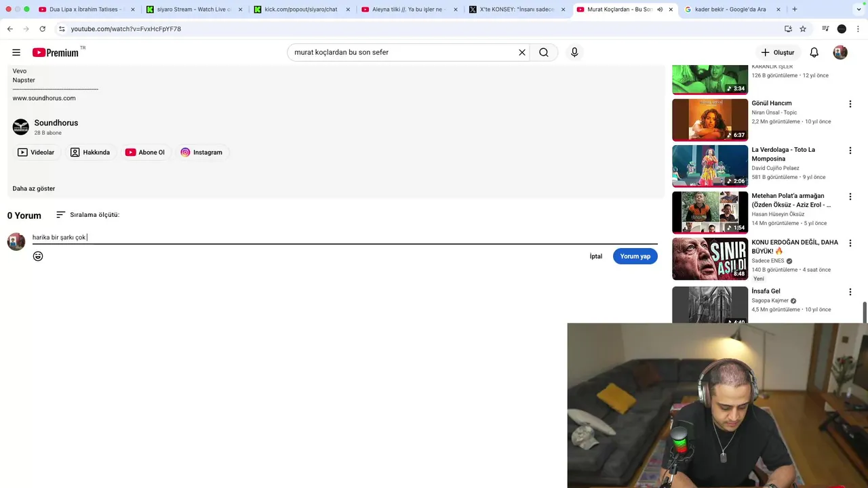Open options menu for Gönül Hancım video
Screen dimensions: 868x488
click(x=850, y=104)
